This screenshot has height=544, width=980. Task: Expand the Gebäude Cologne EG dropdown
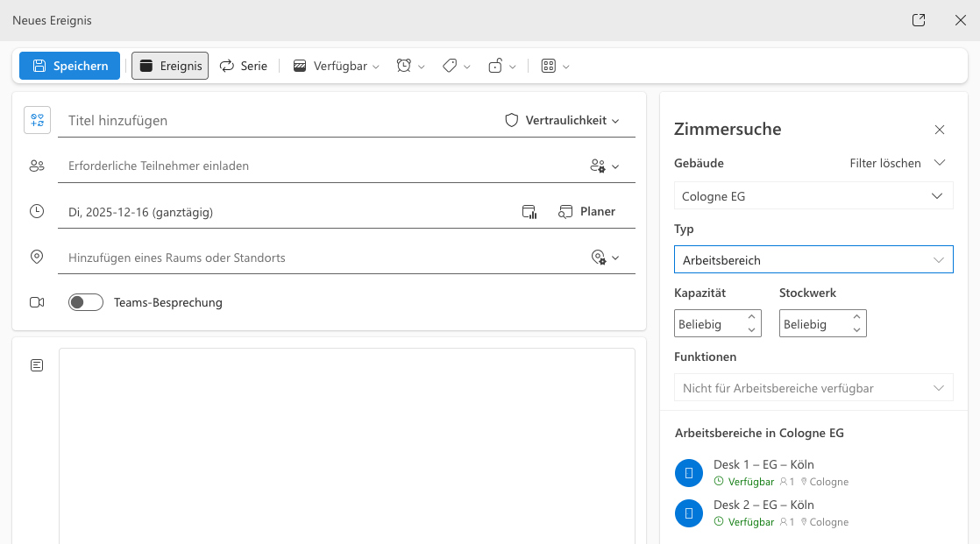coord(813,196)
